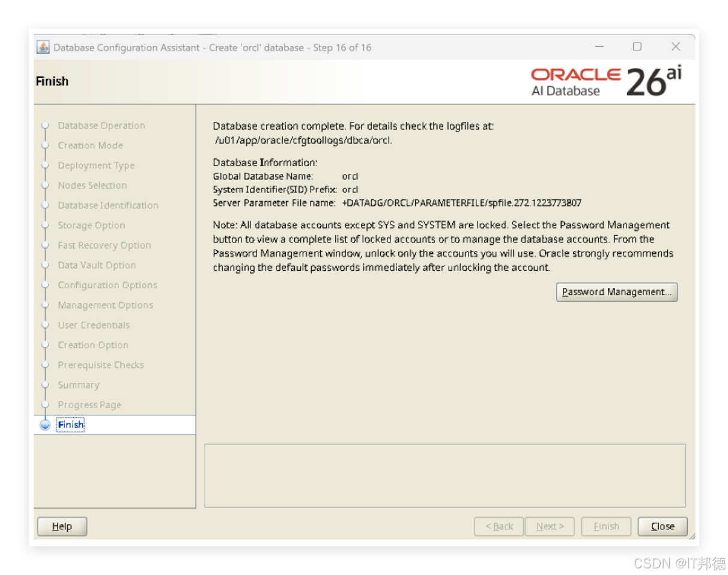Click the Global Database Name label

(x=263, y=176)
